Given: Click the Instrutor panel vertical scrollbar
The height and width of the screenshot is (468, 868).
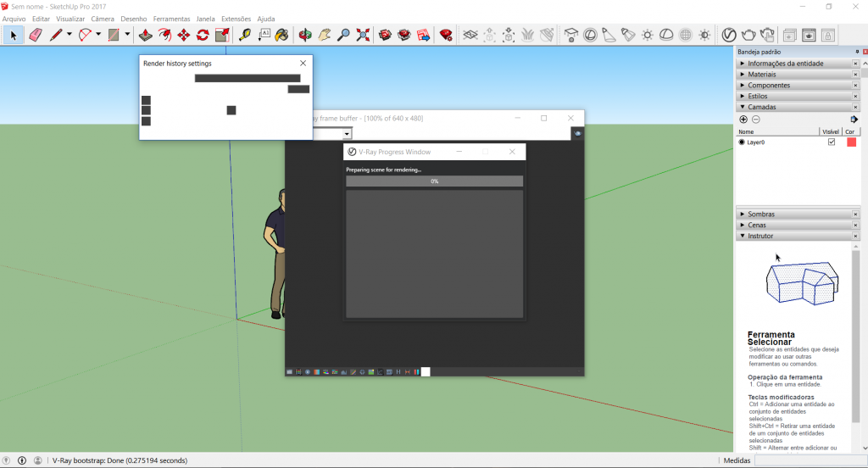Looking at the screenshot, I should [856, 336].
